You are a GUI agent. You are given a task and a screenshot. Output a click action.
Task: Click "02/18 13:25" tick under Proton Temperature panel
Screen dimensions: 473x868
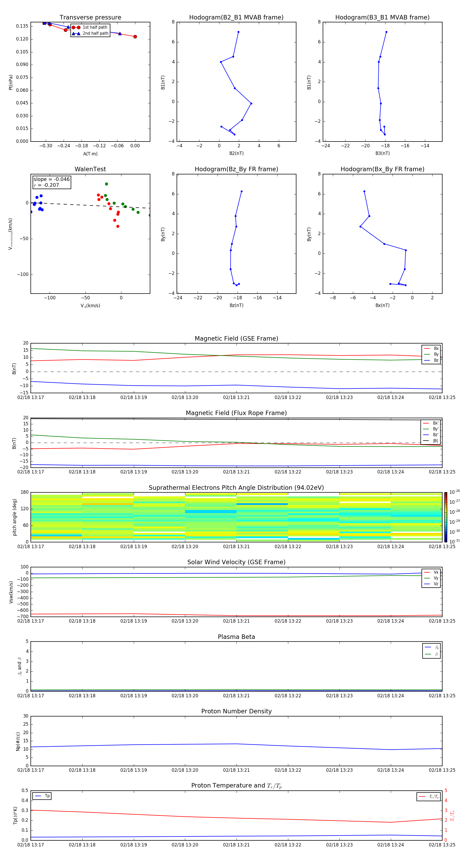tap(442, 845)
